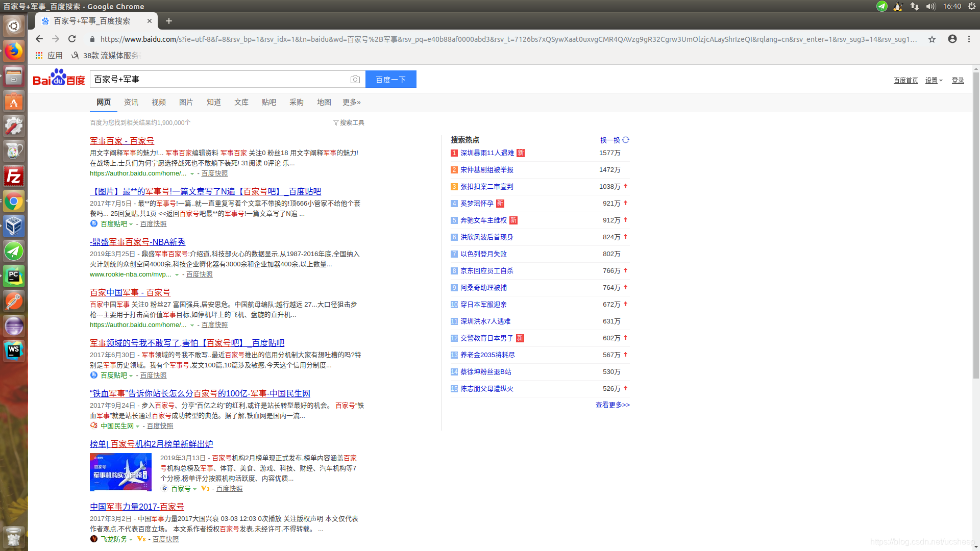Open WebStorm from the dock
The image size is (980, 551).
point(14,351)
